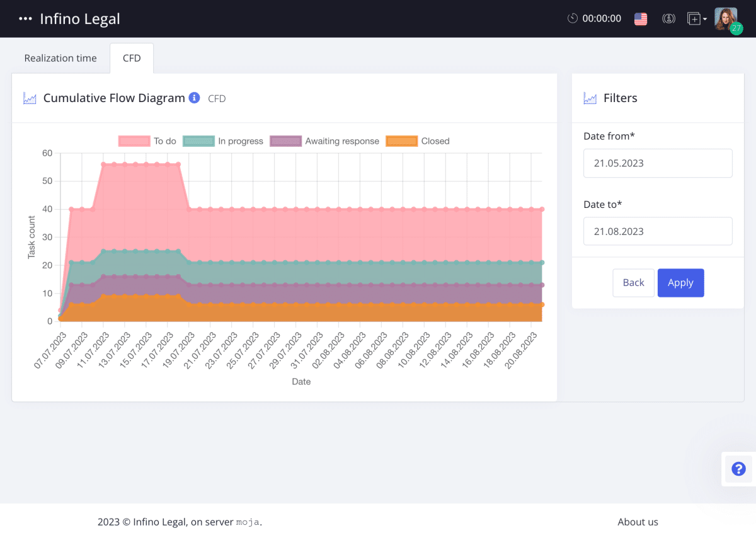The height and width of the screenshot is (540, 756).
Task: Open the Date to date picker
Action: pyautogui.click(x=658, y=231)
